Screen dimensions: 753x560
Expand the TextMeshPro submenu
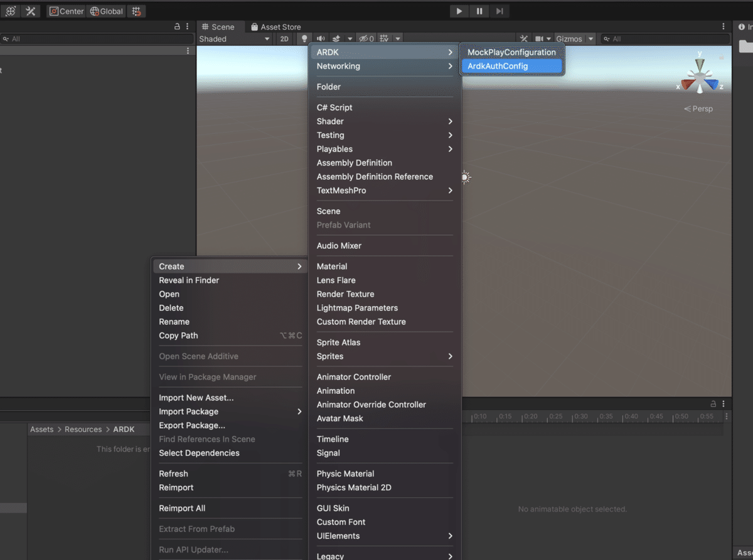(385, 190)
